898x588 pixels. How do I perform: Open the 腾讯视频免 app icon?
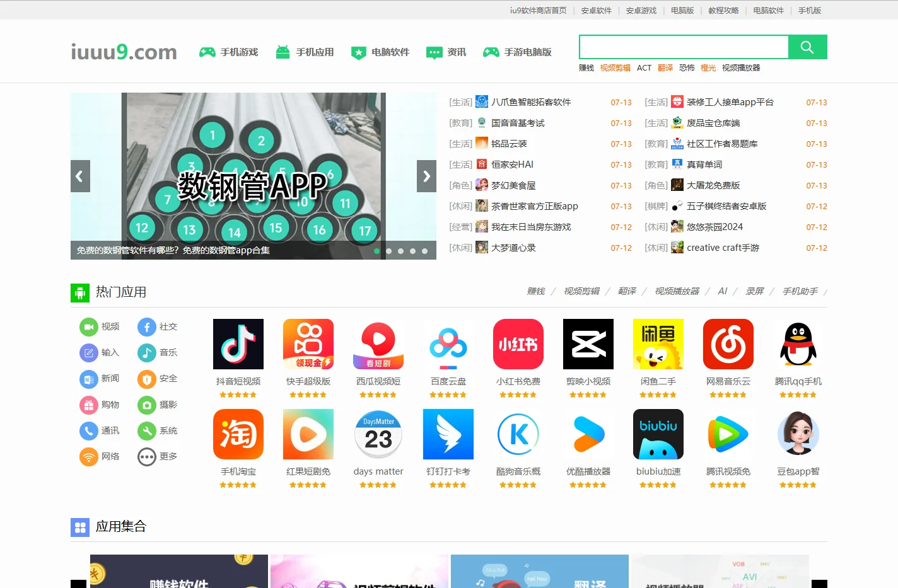[728, 434]
